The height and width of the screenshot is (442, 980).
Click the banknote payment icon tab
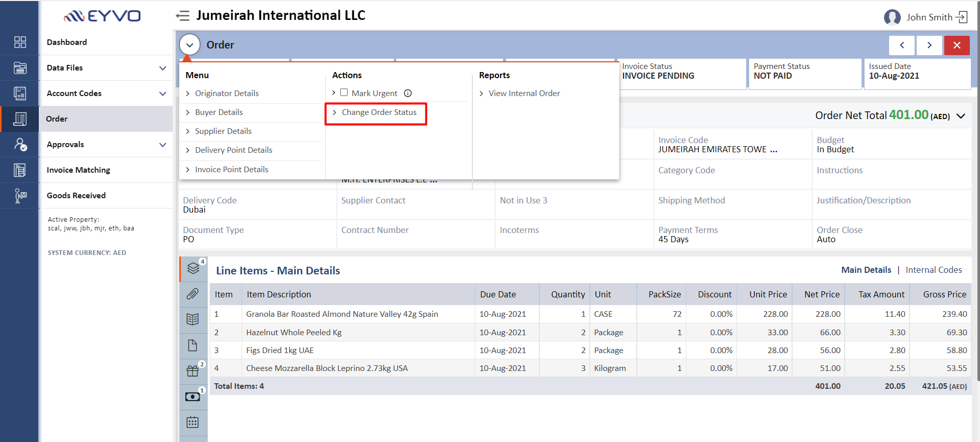tap(193, 397)
